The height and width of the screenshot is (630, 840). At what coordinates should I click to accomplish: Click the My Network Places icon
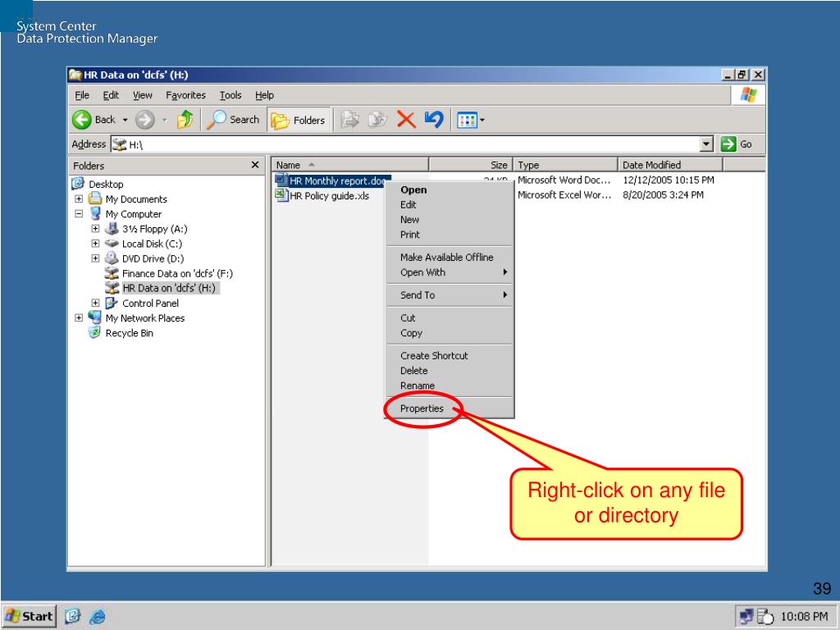95,317
